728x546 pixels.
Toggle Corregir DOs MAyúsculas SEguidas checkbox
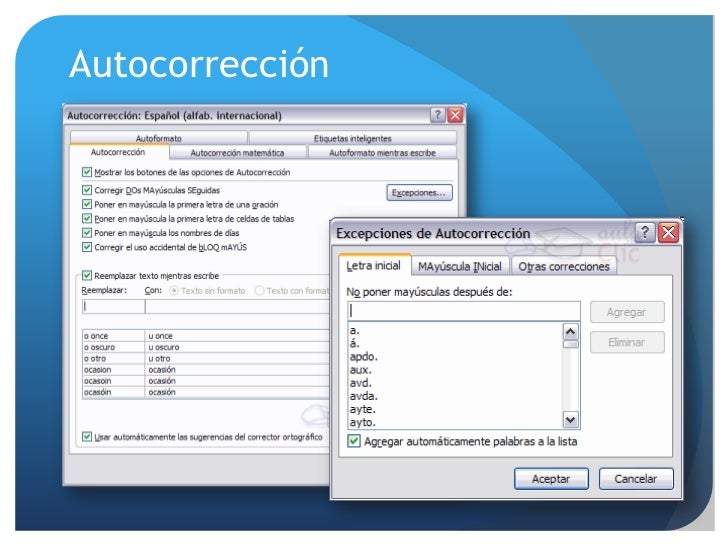point(87,190)
